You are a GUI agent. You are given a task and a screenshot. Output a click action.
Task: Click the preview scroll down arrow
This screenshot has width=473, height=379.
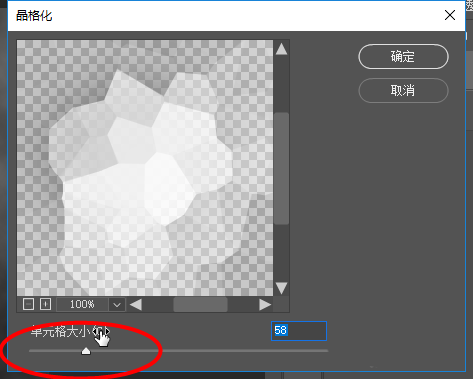click(x=281, y=288)
